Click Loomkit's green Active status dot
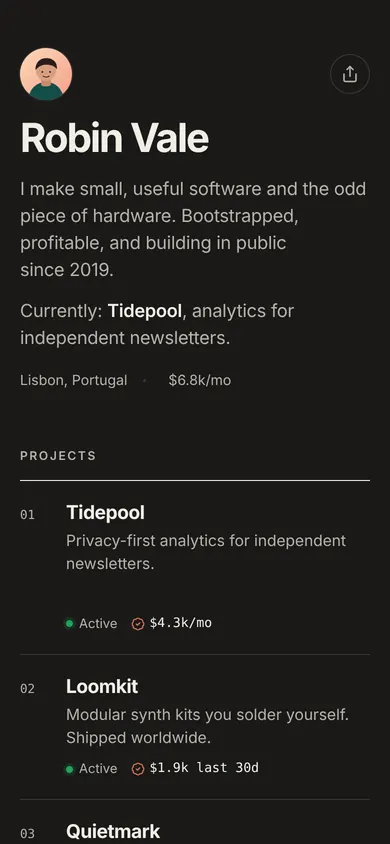 click(69, 769)
